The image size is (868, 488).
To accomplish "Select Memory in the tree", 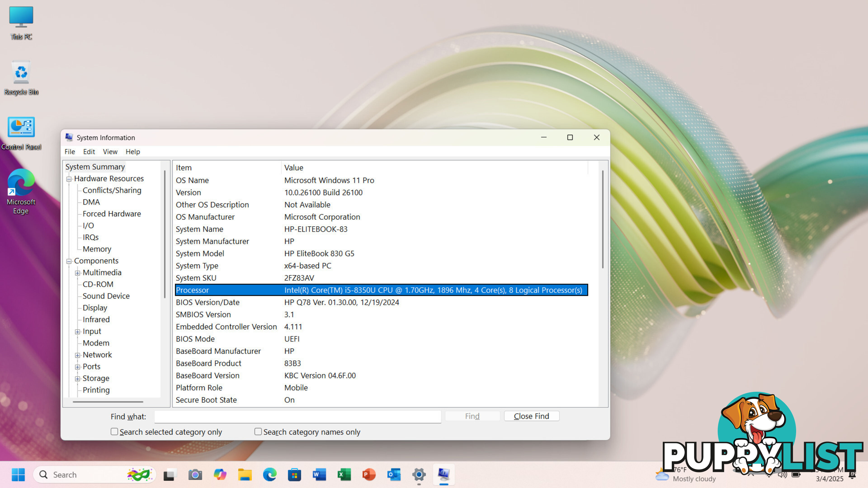I will (97, 249).
